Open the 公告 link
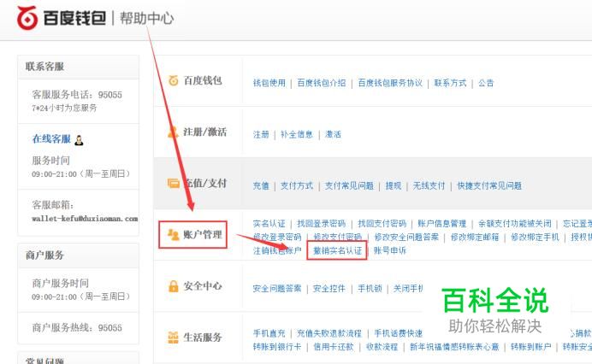 (486, 83)
